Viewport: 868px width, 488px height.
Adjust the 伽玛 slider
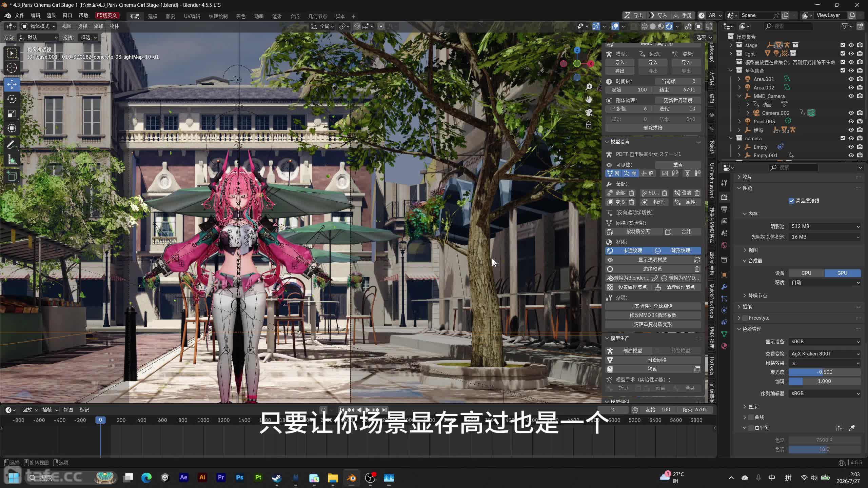click(x=825, y=381)
